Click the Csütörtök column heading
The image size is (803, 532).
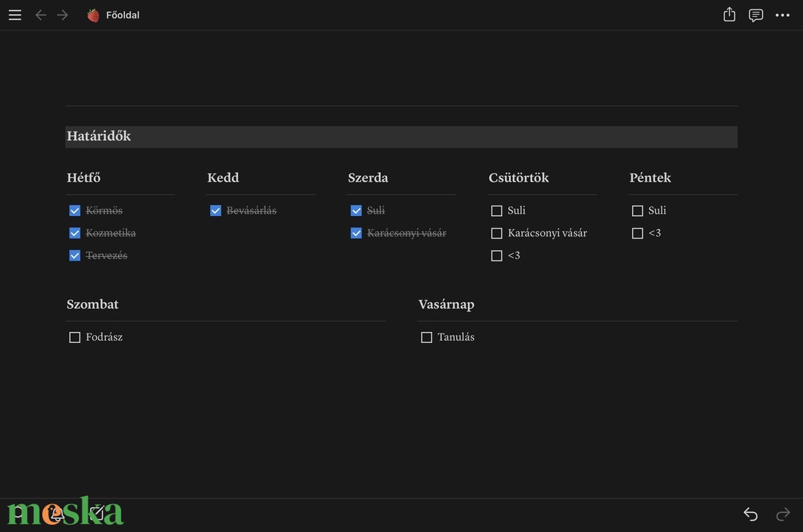(519, 177)
